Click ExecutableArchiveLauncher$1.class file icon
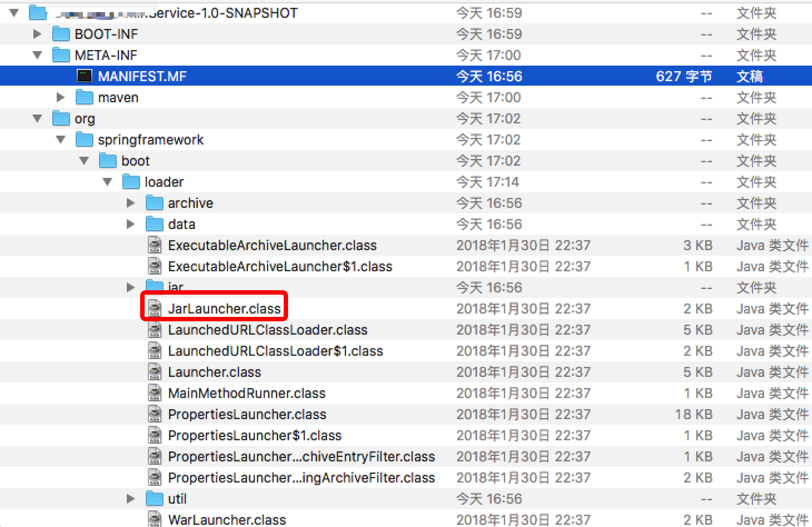812x527 pixels. click(155, 266)
